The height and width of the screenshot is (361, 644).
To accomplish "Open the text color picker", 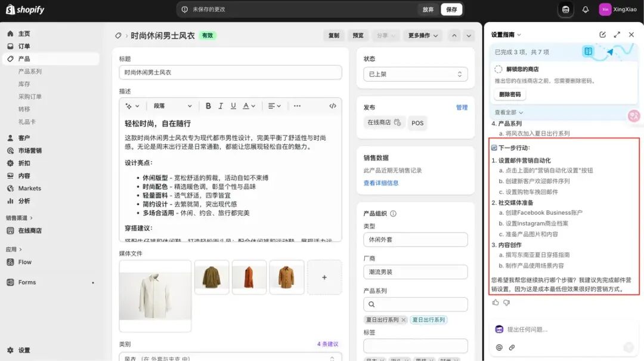I will point(249,106).
